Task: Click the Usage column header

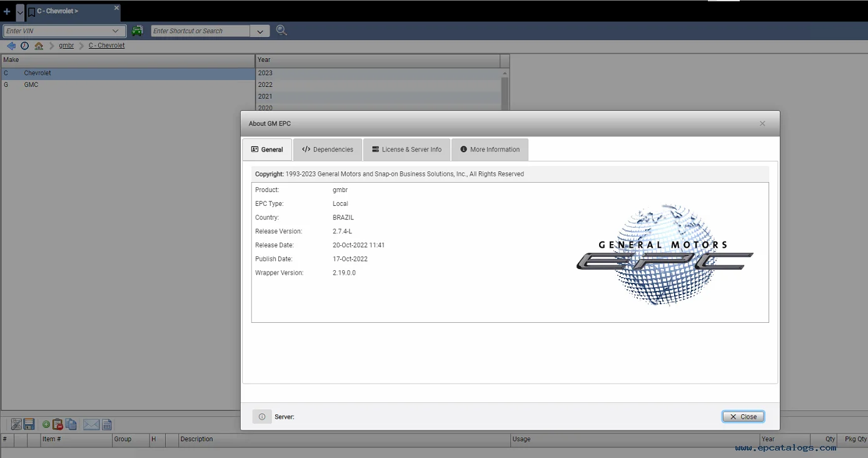Action: (635, 439)
